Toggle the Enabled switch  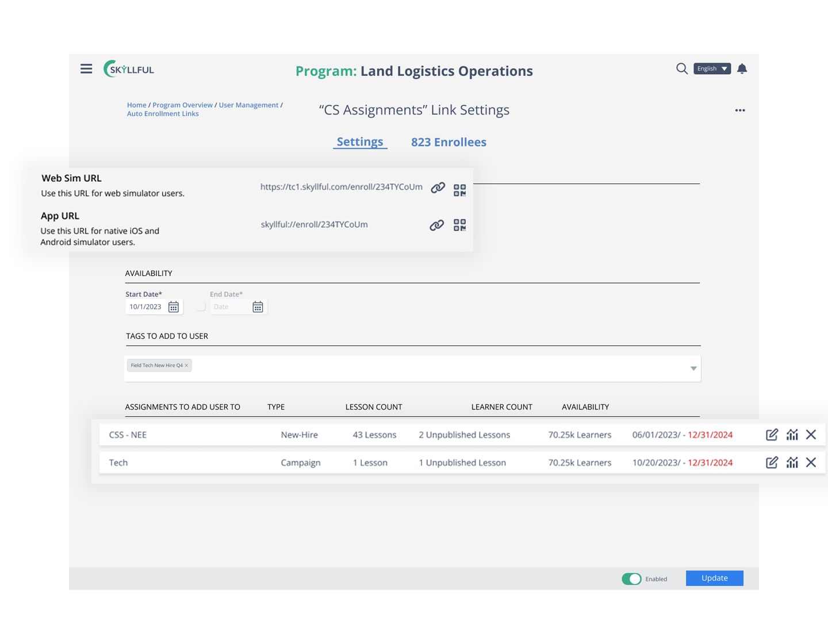(x=631, y=579)
